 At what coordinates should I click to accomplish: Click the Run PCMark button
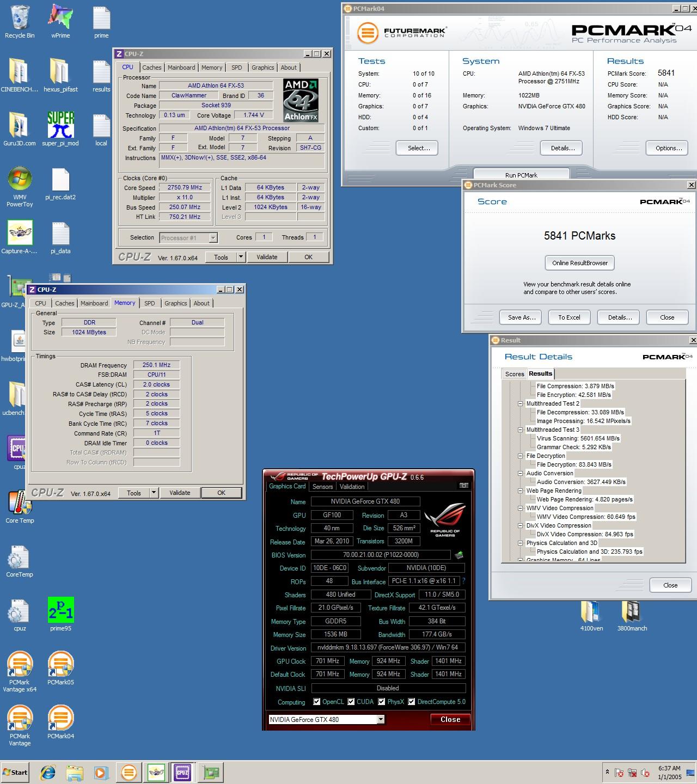pos(521,175)
